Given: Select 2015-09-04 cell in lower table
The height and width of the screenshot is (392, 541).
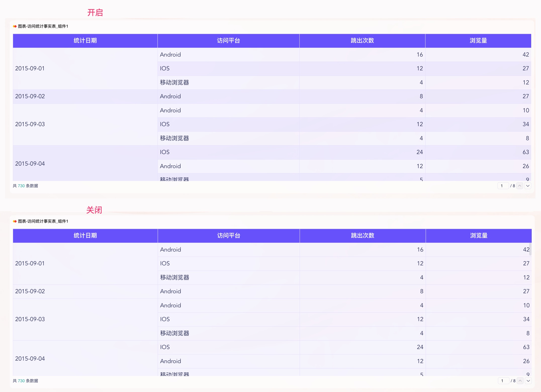Looking at the screenshot, I should pos(85,358).
